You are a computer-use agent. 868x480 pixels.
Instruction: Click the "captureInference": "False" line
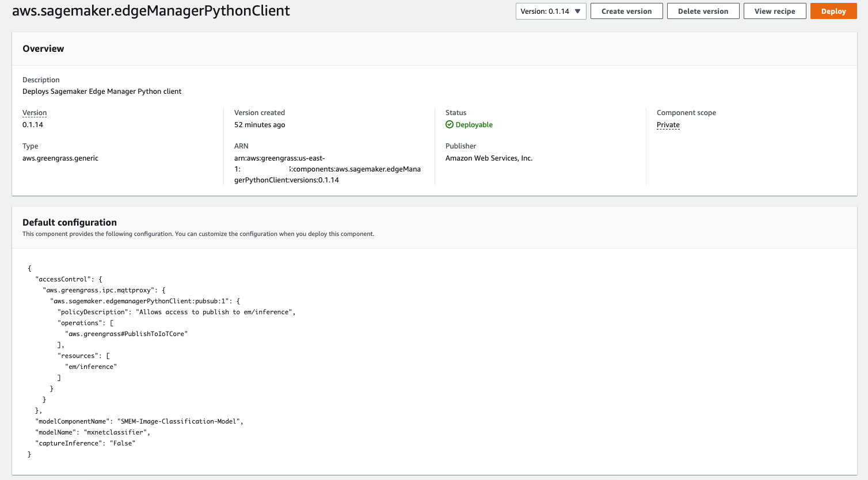85,443
